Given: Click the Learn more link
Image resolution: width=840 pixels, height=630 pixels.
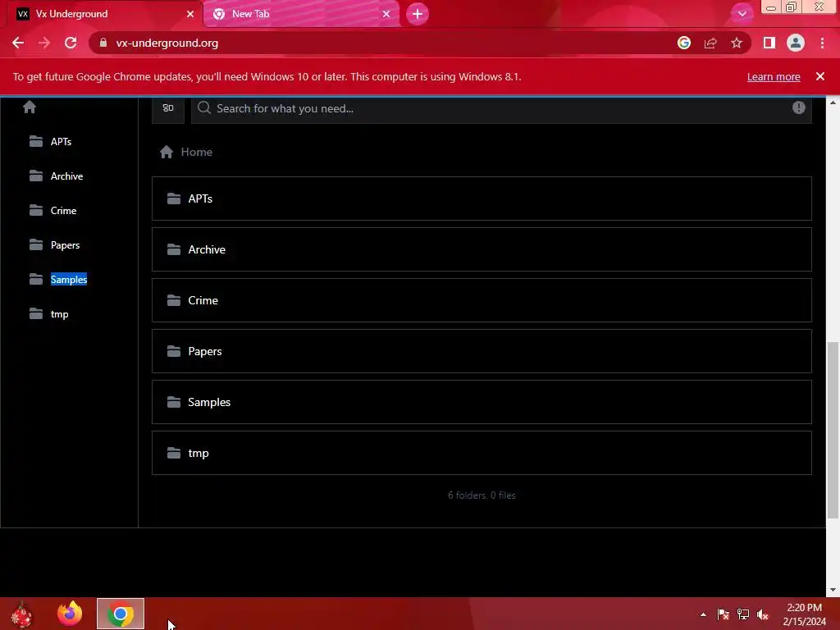Looking at the screenshot, I should coord(774,76).
